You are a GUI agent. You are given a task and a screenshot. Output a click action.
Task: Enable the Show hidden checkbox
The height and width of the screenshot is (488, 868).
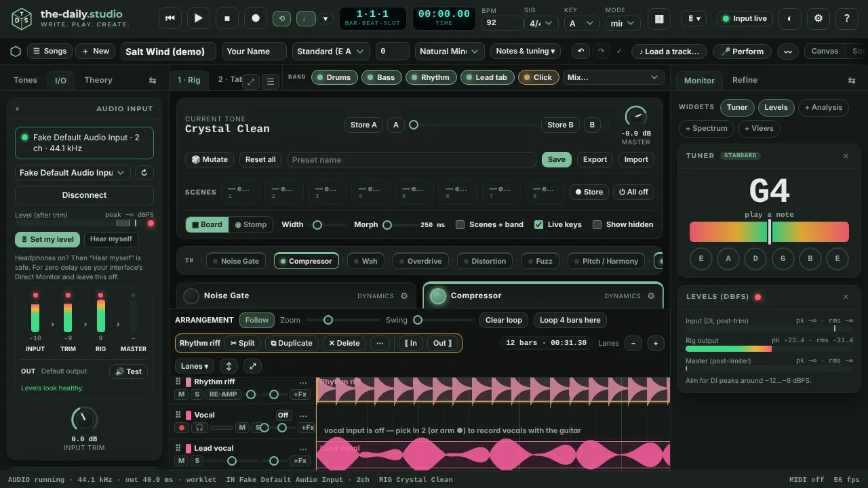pyautogui.click(x=597, y=224)
